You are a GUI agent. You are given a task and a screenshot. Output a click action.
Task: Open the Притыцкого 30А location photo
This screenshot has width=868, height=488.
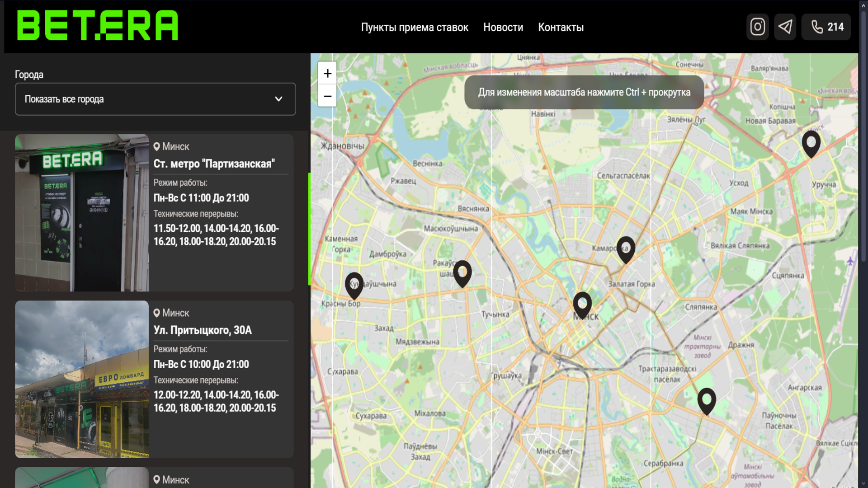point(82,380)
